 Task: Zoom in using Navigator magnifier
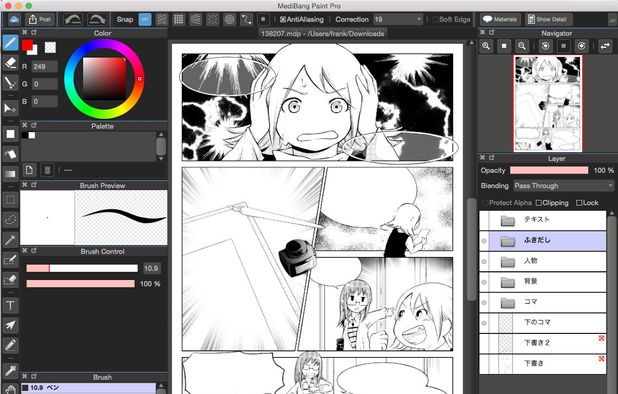click(x=486, y=46)
